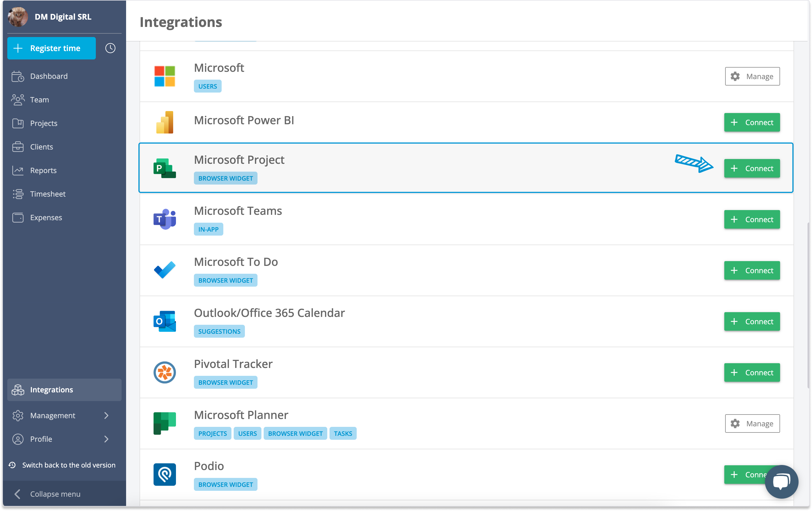This screenshot has width=812, height=511.
Task: Open the Projects section
Action: tap(64, 123)
